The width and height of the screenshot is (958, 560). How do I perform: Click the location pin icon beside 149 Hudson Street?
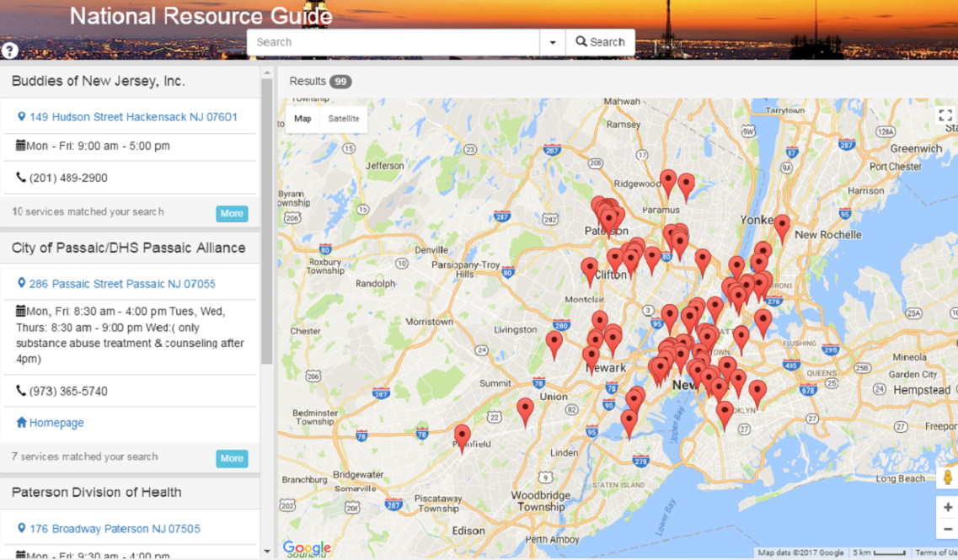click(21, 116)
